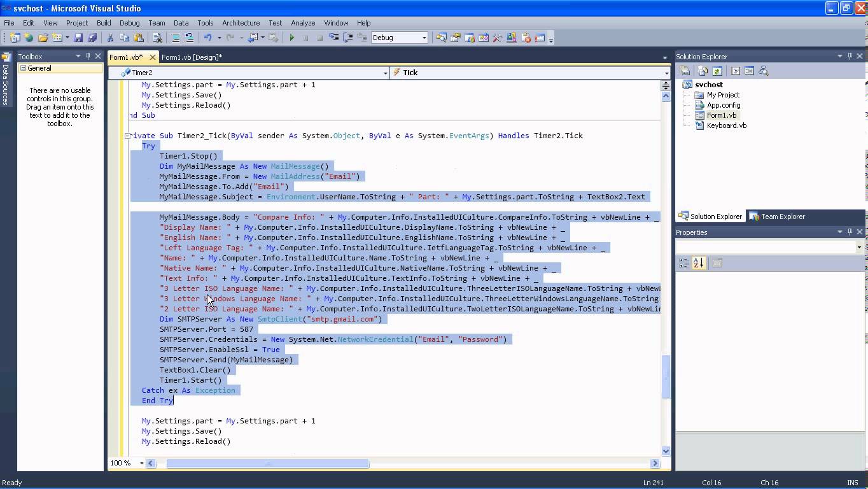Open the Analyze menu

point(303,23)
